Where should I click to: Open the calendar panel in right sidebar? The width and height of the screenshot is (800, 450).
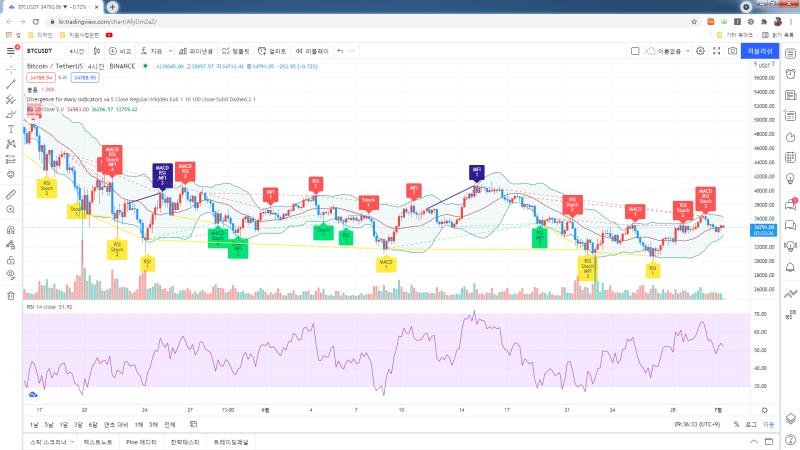(x=790, y=157)
